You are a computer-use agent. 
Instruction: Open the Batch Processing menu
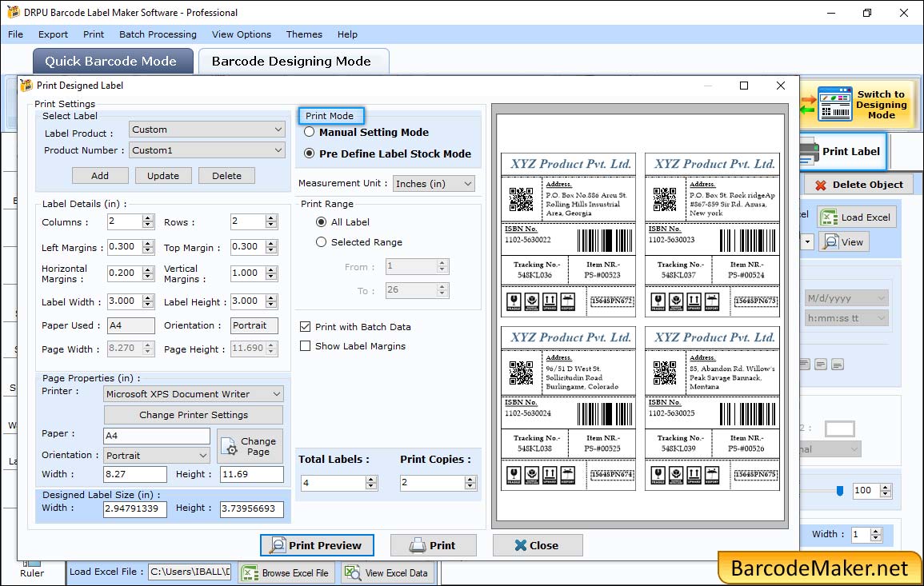tap(158, 34)
